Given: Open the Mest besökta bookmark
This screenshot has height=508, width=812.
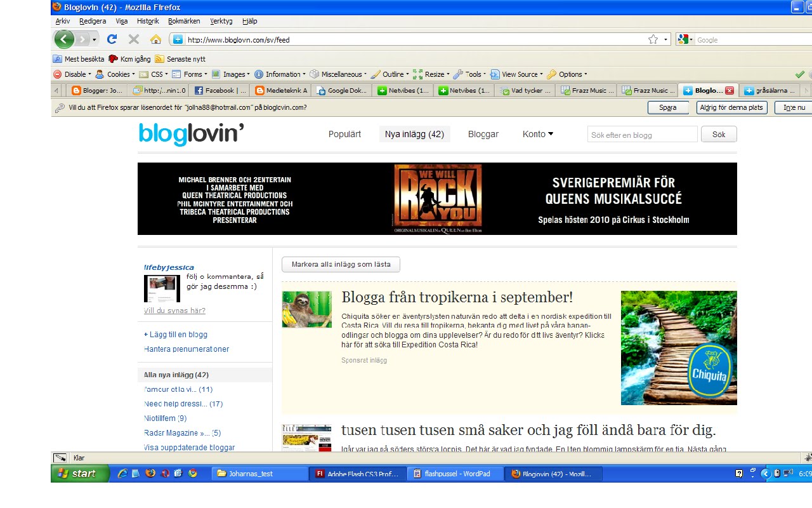Looking at the screenshot, I should pos(79,59).
